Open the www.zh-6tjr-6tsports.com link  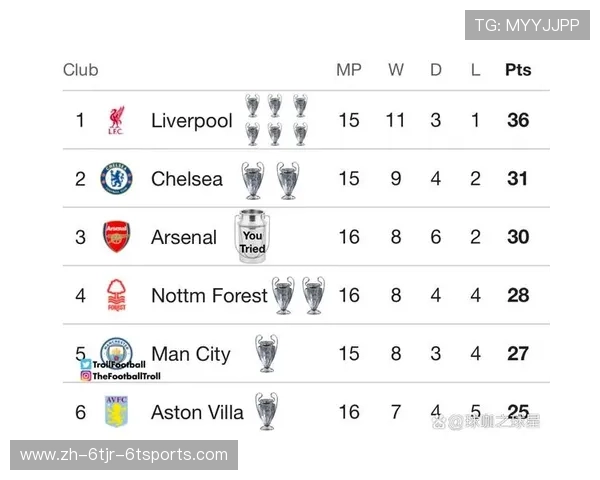pyautogui.click(x=124, y=455)
